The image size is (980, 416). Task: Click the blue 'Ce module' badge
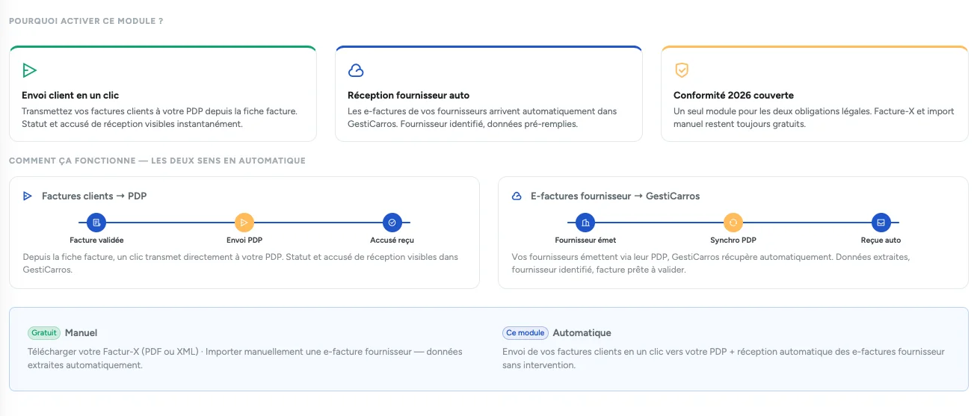(526, 333)
